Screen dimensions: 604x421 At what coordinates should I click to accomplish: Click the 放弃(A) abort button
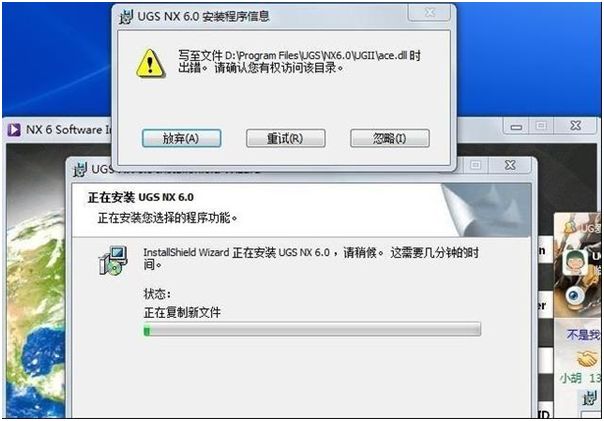(x=181, y=138)
